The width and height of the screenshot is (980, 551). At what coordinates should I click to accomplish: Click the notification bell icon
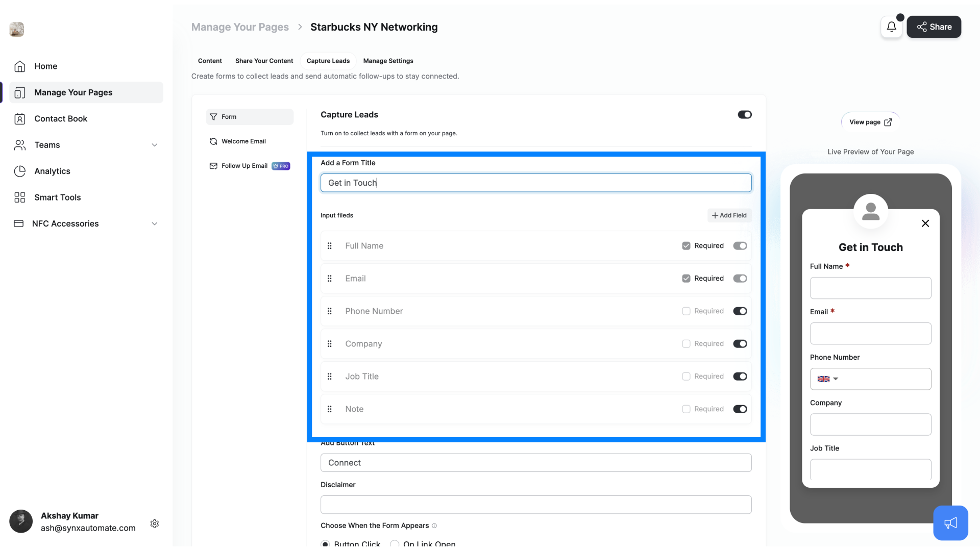tap(891, 27)
